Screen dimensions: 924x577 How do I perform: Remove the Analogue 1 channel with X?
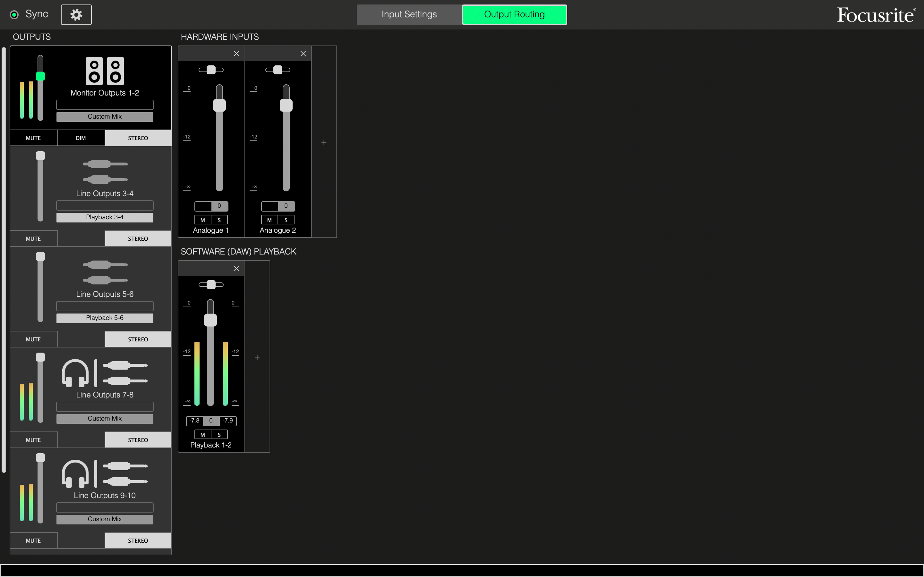click(236, 54)
